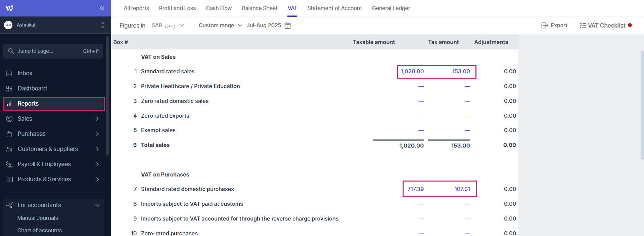The height and width of the screenshot is (236, 644).
Task: Collapse the sidebar with the double-chevron icon
Action: 102,8
